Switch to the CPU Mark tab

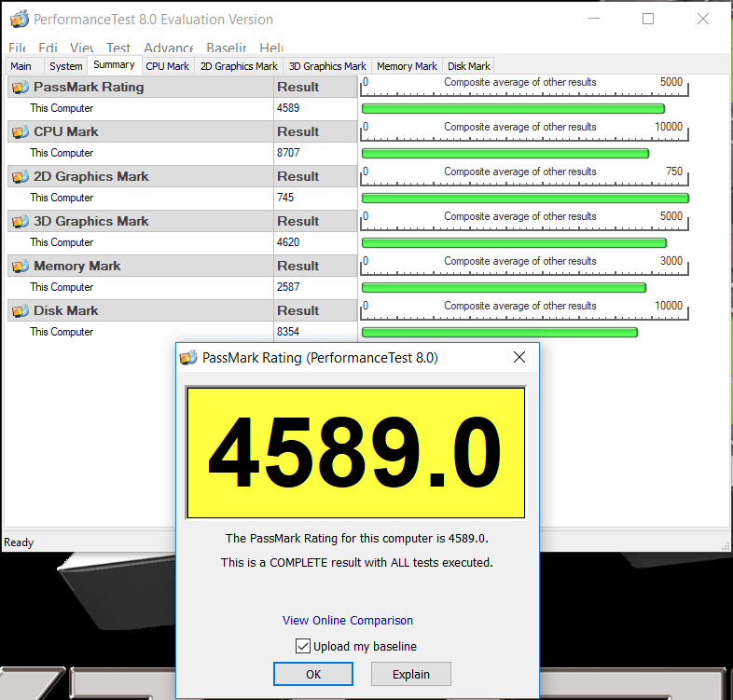pos(167,66)
